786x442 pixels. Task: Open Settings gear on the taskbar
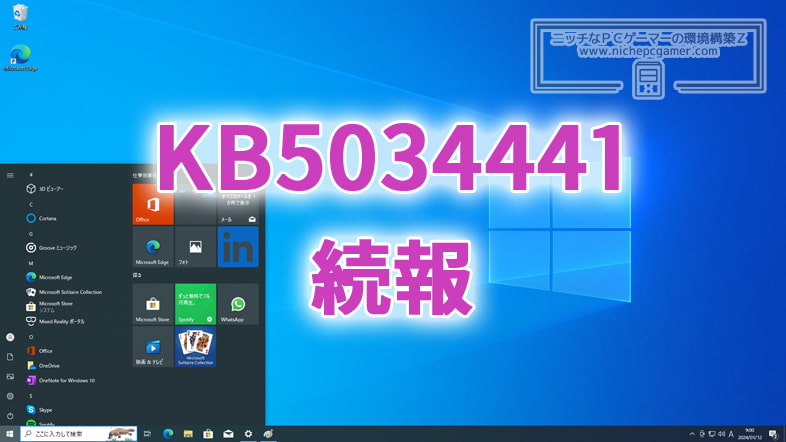tap(248, 434)
